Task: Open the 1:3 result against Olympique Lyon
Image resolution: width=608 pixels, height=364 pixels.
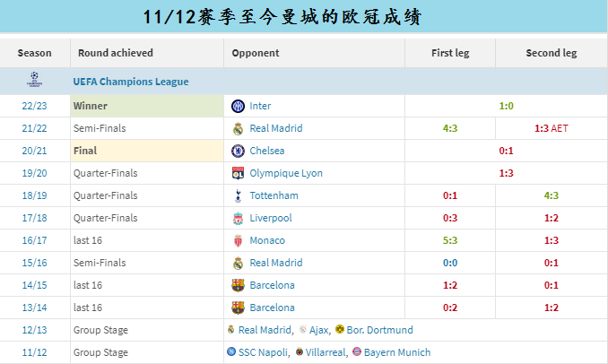Action: [x=506, y=173]
